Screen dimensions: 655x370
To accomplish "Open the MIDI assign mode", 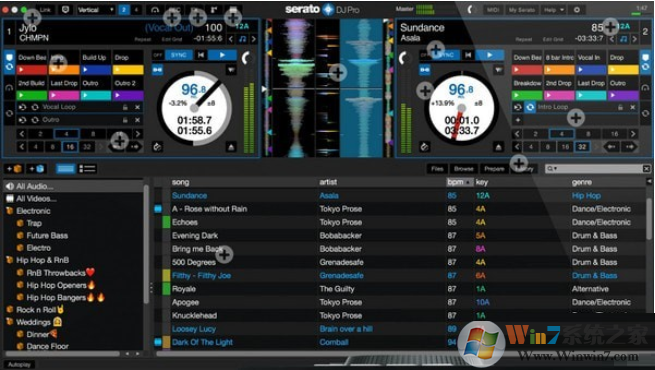I will (493, 10).
